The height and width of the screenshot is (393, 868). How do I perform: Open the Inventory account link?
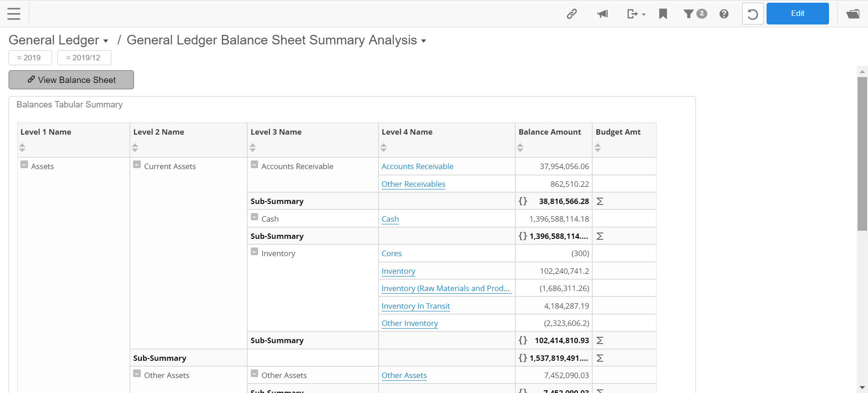pyautogui.click(x=398, y=271)
